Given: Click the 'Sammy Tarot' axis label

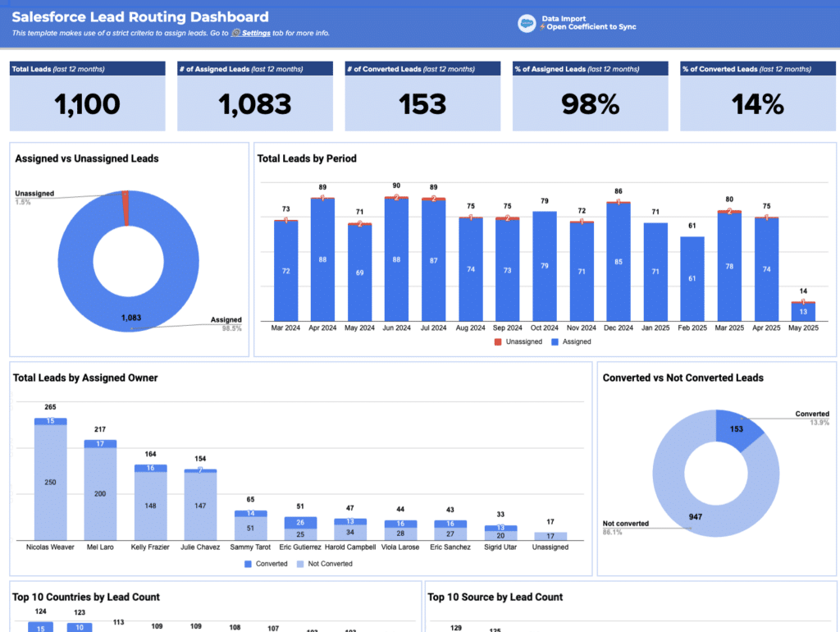Looking at the screenshot, I should click(x=250, y=547).
